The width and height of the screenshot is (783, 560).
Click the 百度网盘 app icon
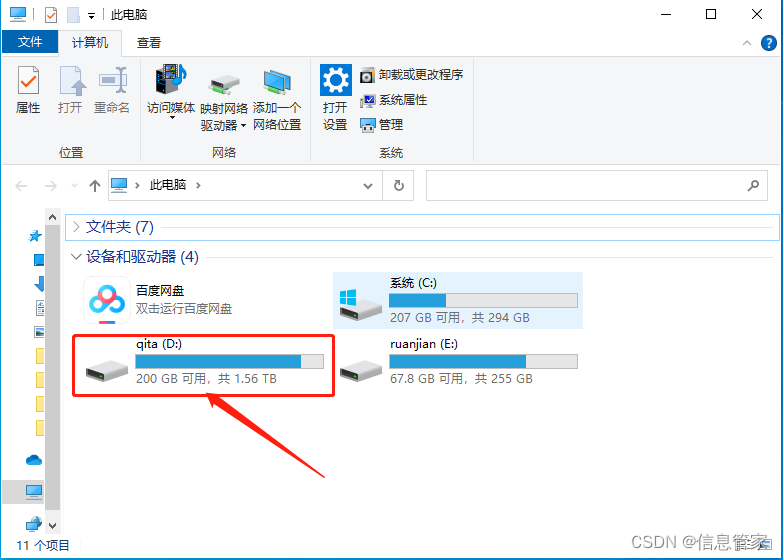(107, 300)
